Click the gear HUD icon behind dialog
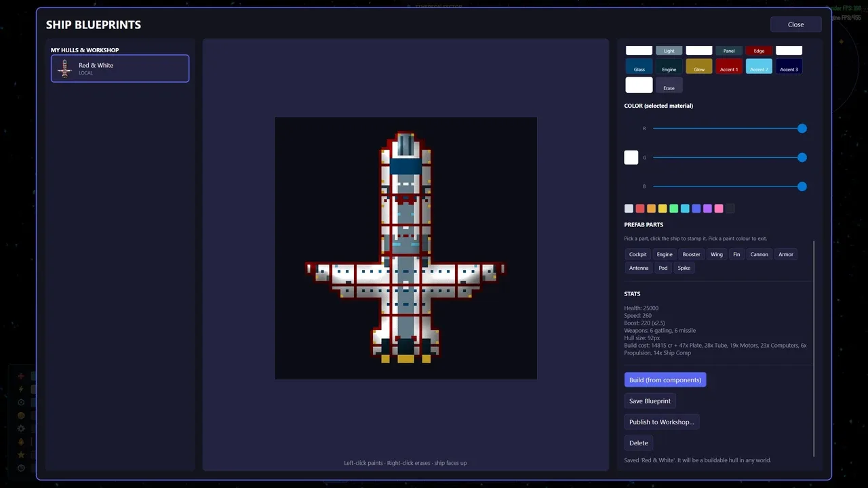 click(21, 428)
